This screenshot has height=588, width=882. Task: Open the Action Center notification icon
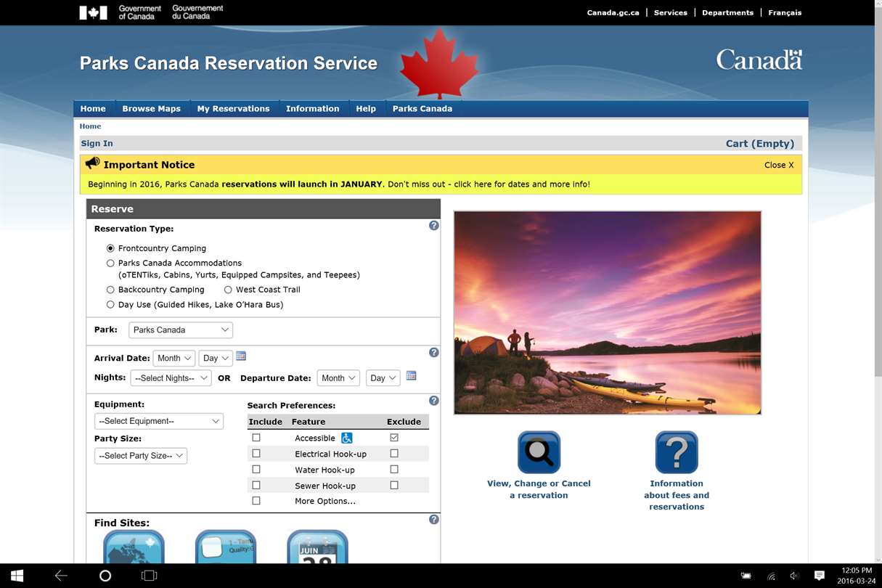click(x=819, y=576)
